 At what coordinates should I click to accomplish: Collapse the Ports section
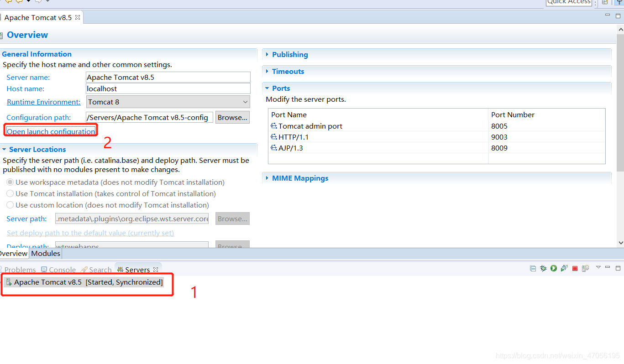point(267,88)
